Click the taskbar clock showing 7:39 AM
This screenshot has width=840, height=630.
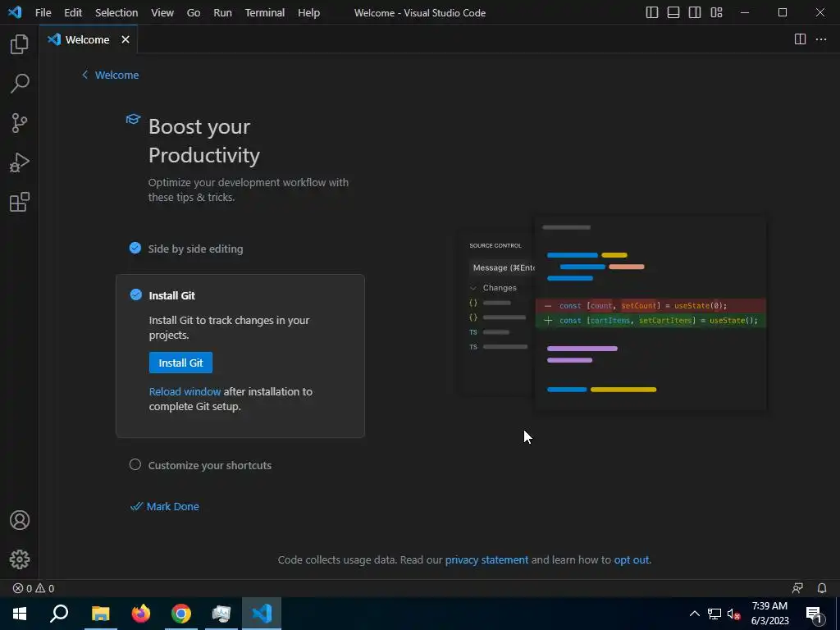coord(769,614)
